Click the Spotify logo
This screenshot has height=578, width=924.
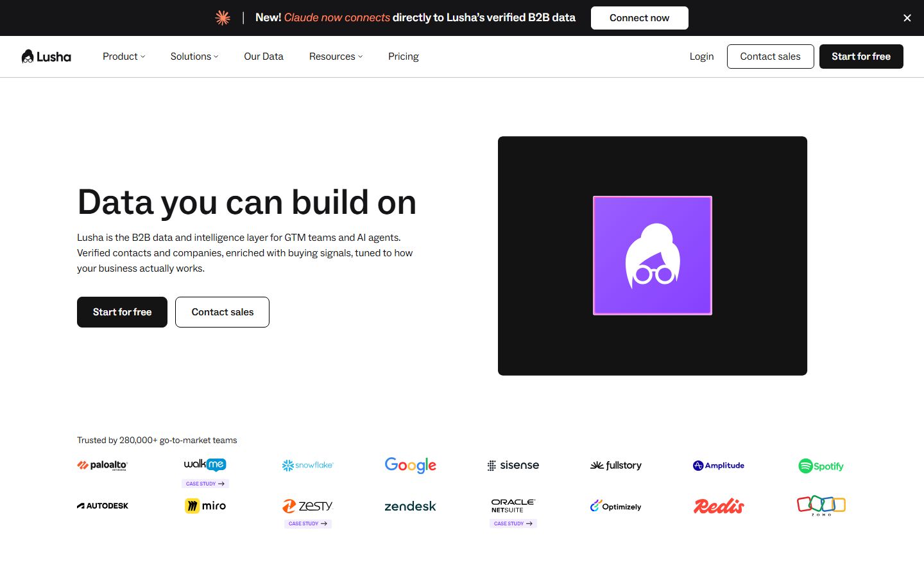tap(821, 466)
